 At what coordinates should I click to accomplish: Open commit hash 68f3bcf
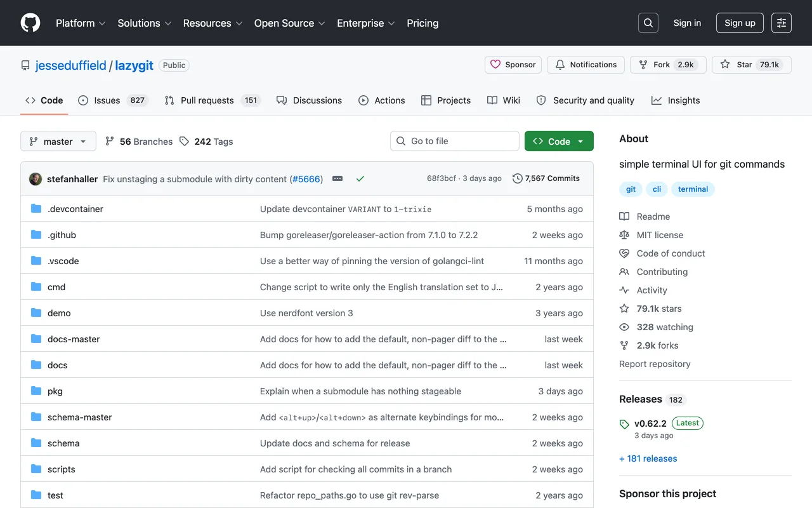click(442, 178)
